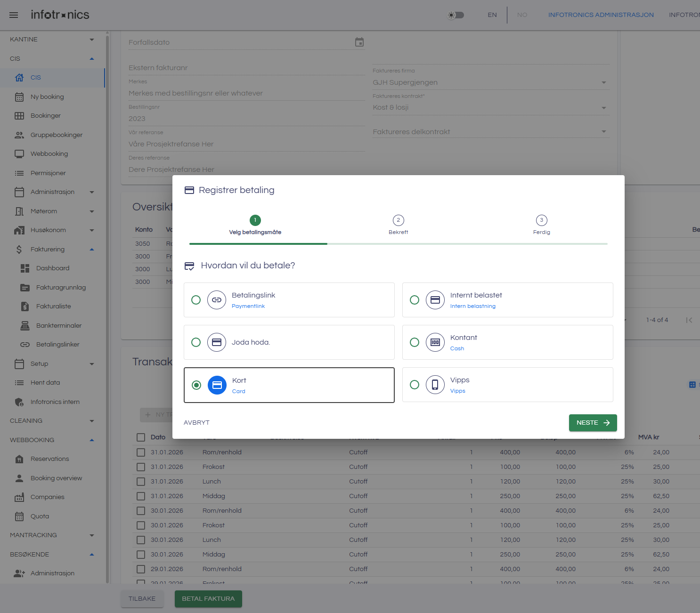Open the Faktureres firma dropdown
Viewport: 700px width, 613px height.
tap(490, 82)
